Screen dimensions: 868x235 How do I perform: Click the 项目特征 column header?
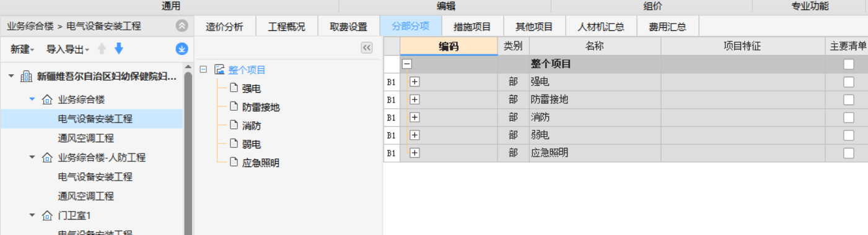click(742, 46)
